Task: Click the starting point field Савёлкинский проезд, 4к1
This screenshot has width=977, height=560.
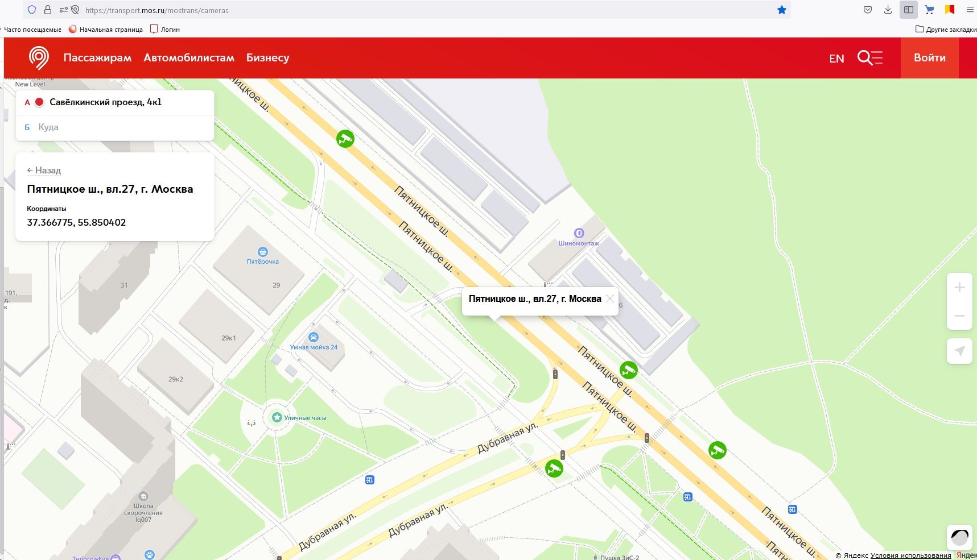Action: click(x=114, y=102)
